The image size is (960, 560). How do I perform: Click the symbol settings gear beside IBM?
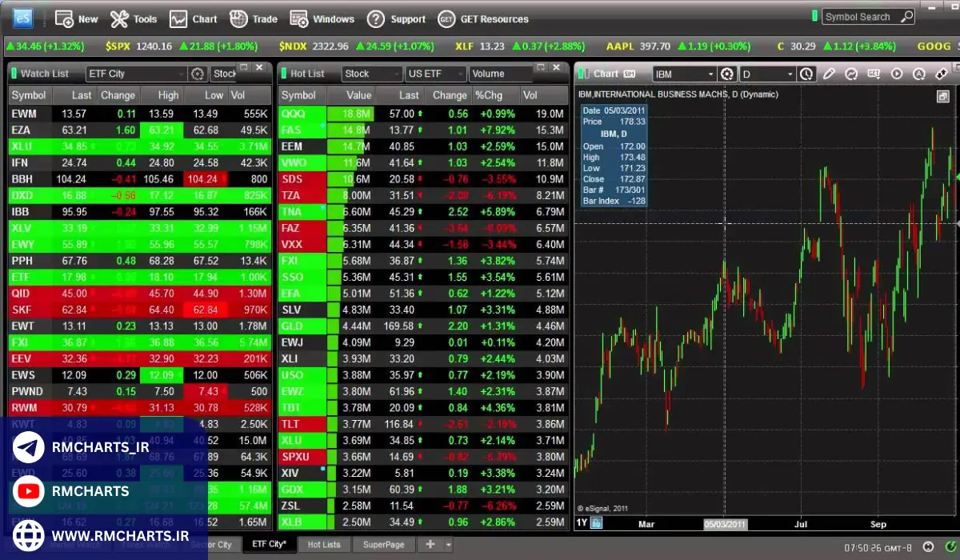[726, 74]
